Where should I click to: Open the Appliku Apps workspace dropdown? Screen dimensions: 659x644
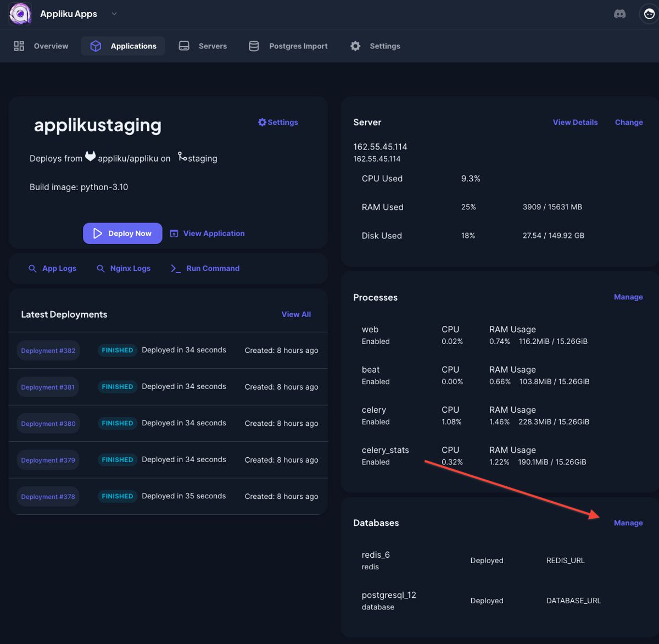(x=114, y=14)
